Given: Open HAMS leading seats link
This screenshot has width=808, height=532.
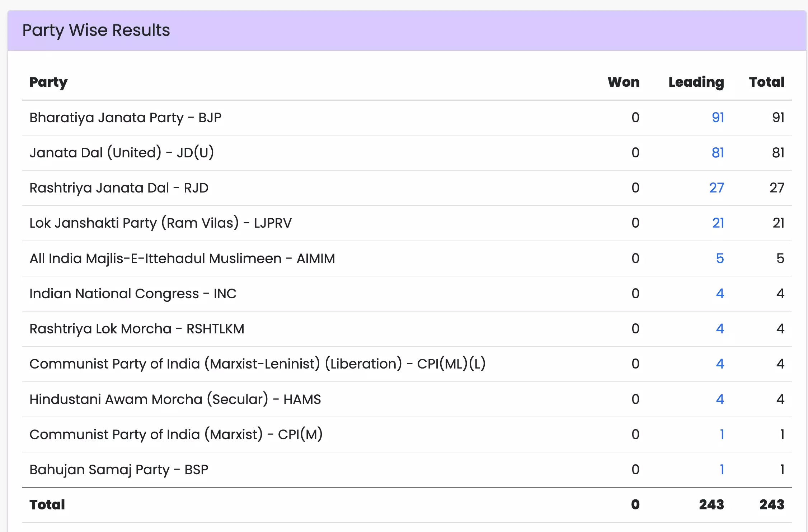Looking at the screenshot, I should click(720, 399).
